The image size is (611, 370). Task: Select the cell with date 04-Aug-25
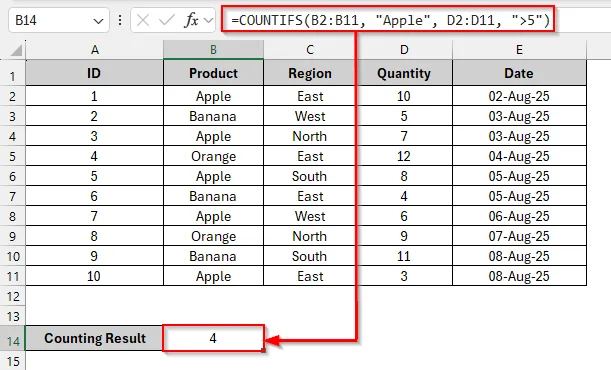tap(519, 156)
